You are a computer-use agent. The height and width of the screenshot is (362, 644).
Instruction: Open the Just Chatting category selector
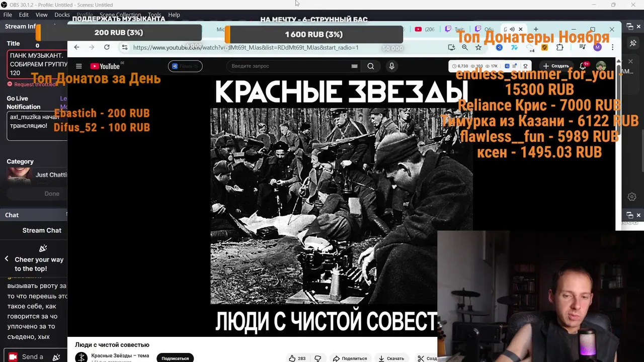[x=37, y=175]
